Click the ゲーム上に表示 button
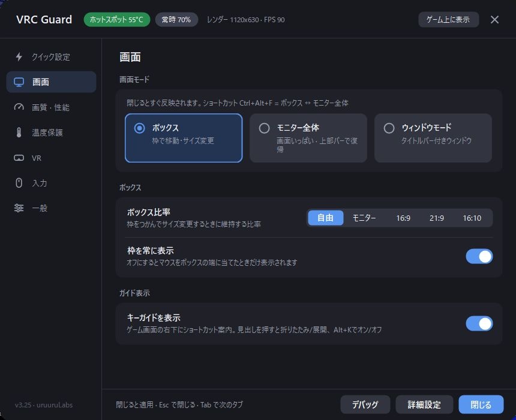 (x=448, y=19)
